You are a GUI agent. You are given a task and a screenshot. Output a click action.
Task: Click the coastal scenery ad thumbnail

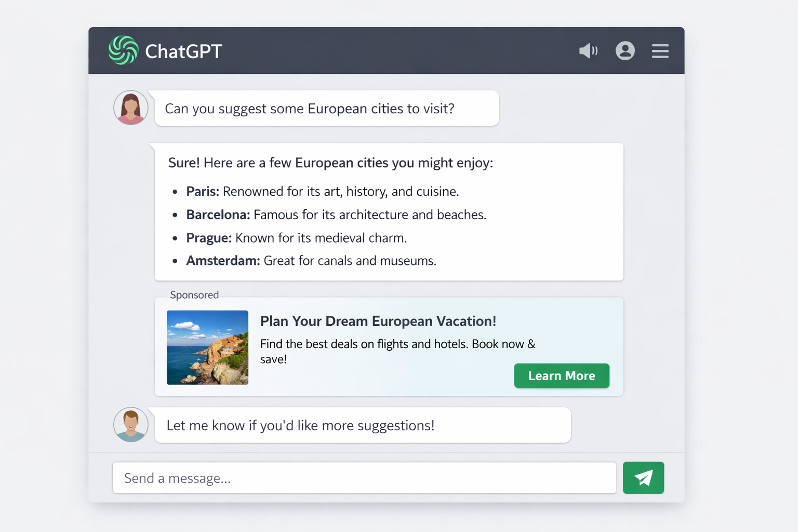207,348
